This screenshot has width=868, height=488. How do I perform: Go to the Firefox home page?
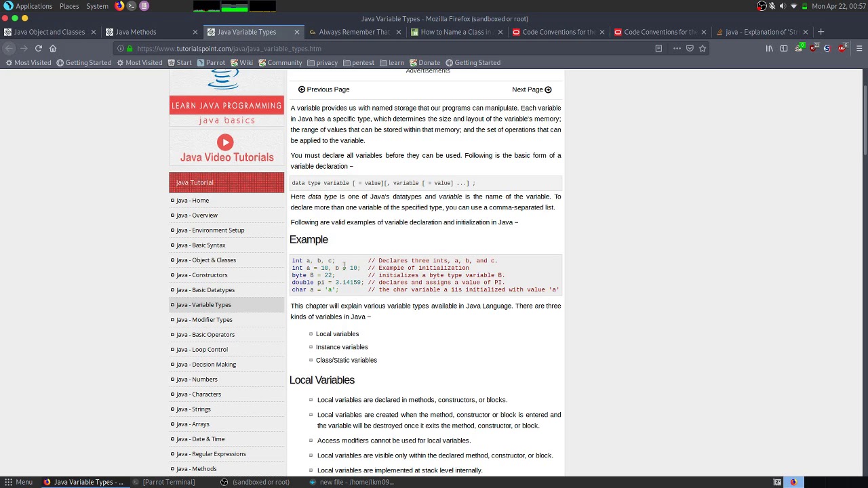[x=53, y=48]
